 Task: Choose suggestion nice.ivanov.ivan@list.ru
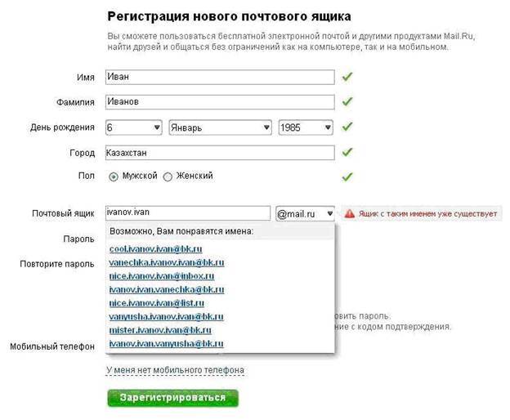click(x=157, y=303)
